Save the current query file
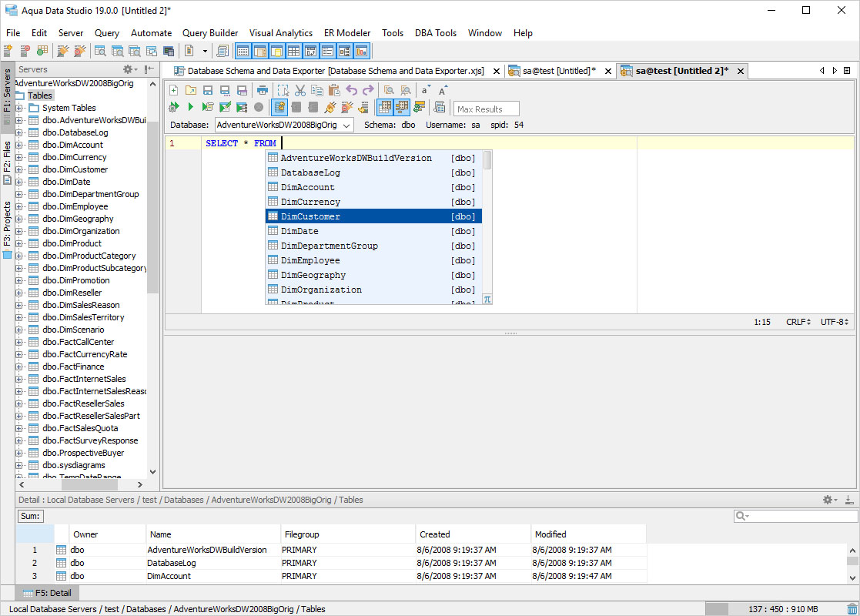860x616 pixels. [x=209, y=90]
